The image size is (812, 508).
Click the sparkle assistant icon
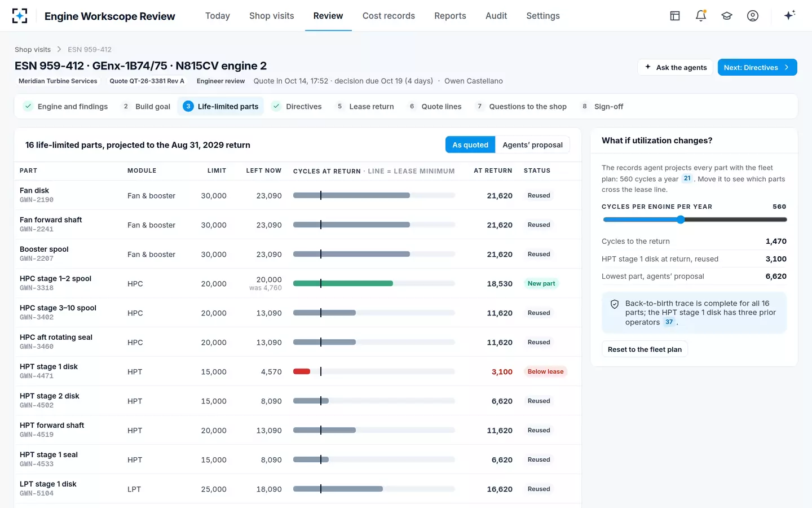[x=789, y=15]
